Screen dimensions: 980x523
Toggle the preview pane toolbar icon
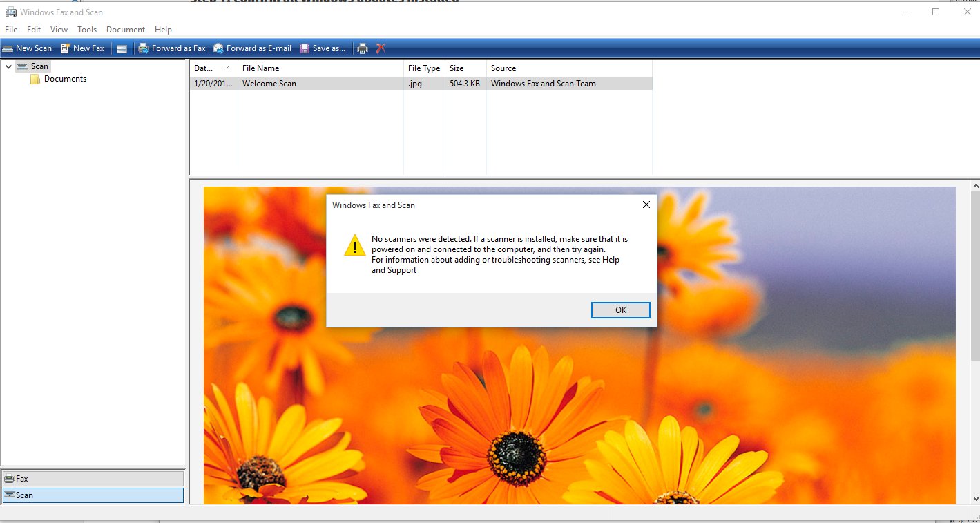click(x=122, y=48)
